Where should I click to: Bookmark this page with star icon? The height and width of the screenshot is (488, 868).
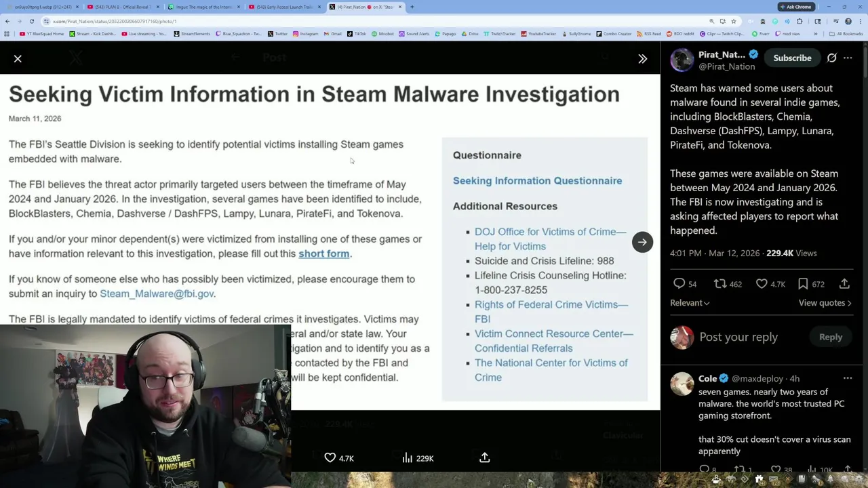pyautogui.click(x=733, y=21)
